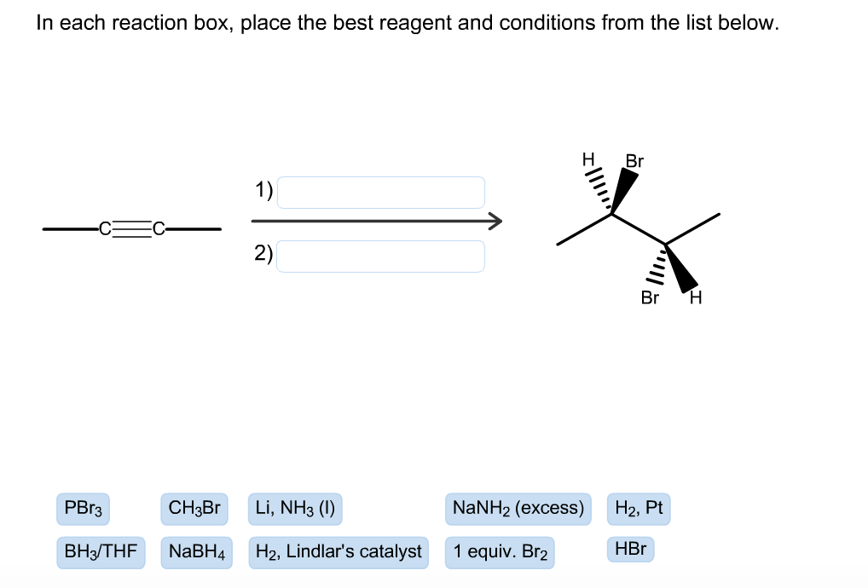
Task: Select the NaBH4 reagent chip
Action: (195, 551)
